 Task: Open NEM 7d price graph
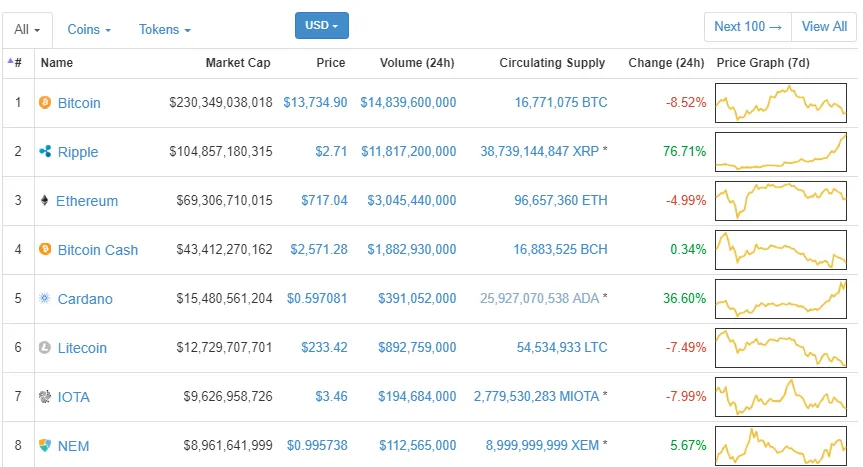[780, 446]
